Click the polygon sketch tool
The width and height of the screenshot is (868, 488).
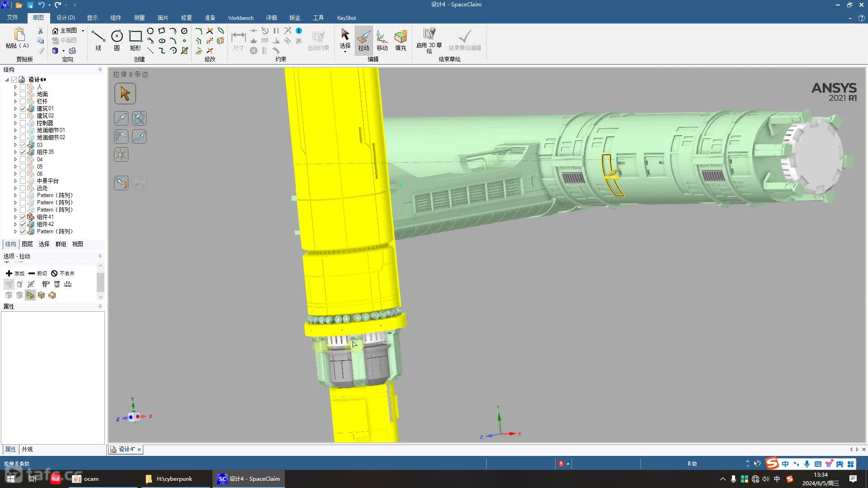point(184,31)
